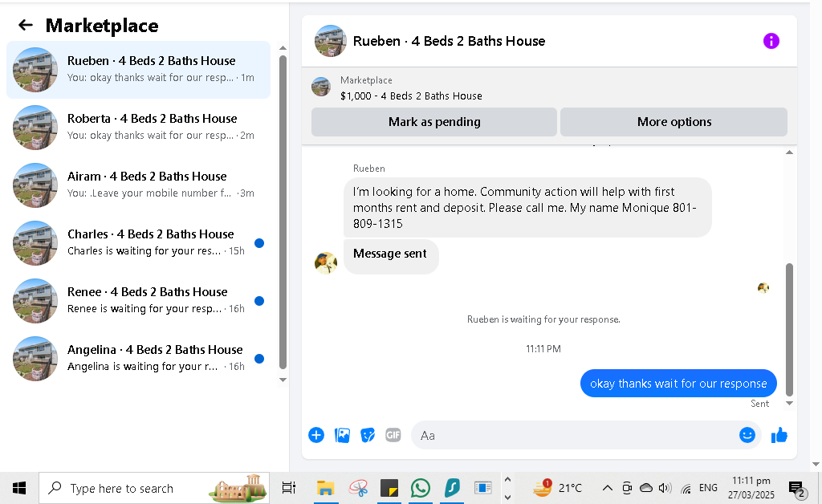Click Rueben profile picture in chat header
Viewport: 822px width, 504px height.
point(330,41)
